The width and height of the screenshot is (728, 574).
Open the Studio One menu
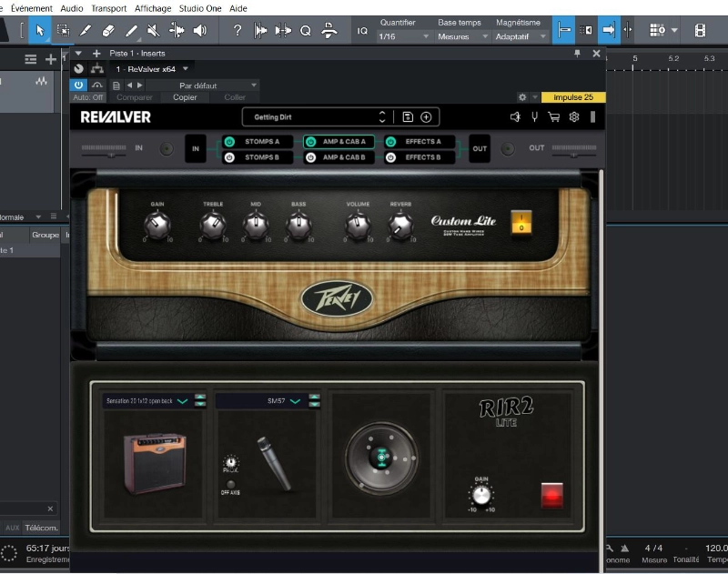point(200,8)
